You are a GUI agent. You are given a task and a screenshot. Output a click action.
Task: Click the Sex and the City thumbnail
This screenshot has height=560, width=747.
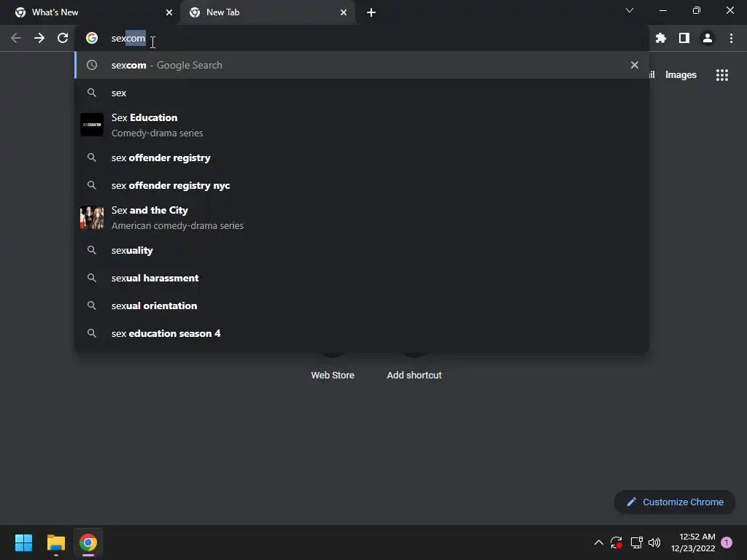(x=92, y=217)
